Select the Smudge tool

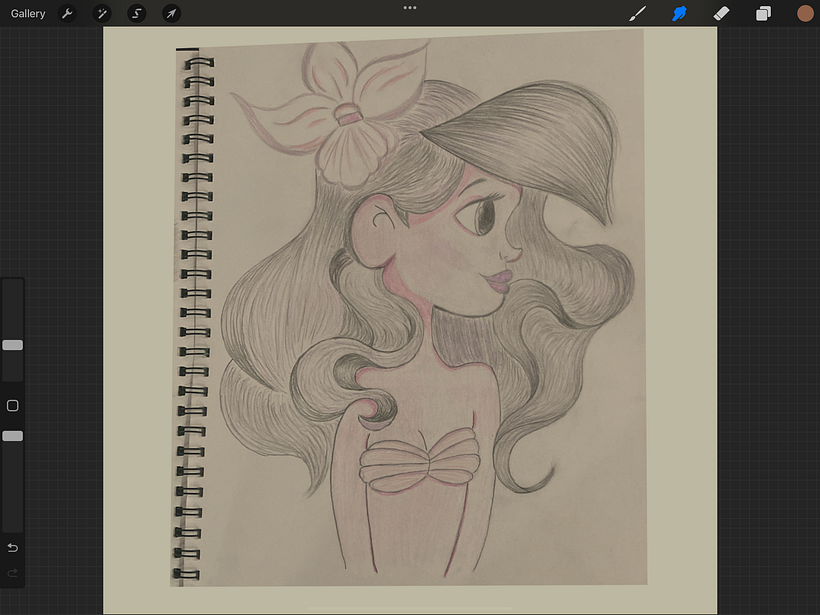[679, 14]
